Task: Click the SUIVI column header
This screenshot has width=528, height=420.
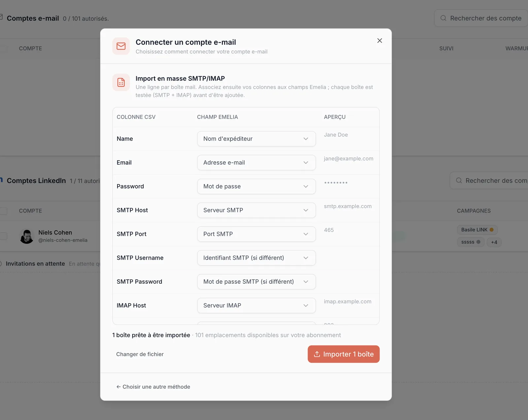Action: pos(446,48)
